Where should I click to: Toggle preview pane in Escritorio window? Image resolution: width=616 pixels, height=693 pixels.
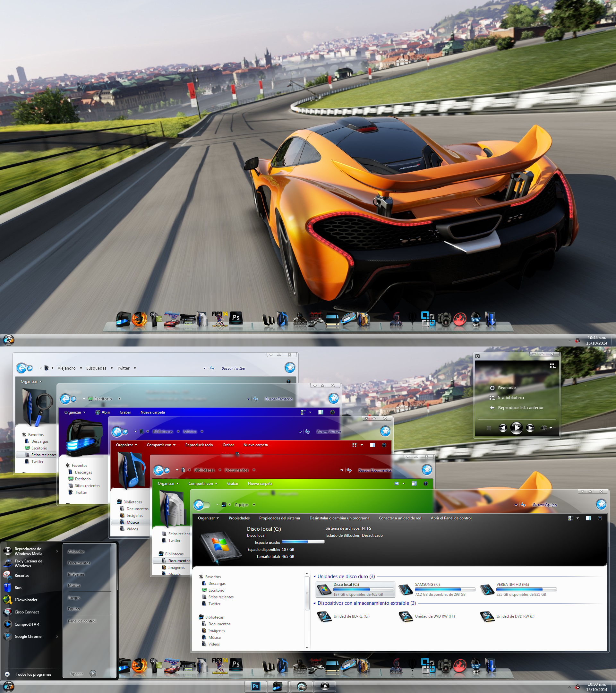tap(321, 412)
